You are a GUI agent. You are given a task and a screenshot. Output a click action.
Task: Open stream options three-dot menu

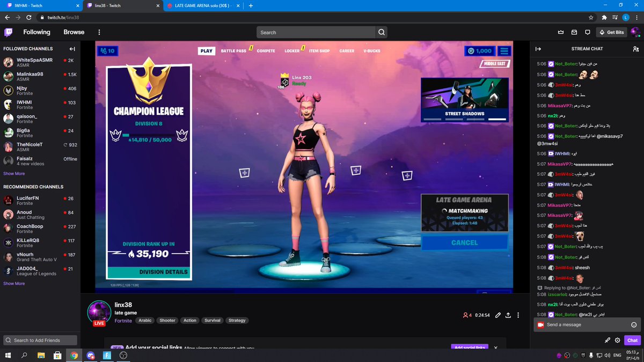coord(518,315)
